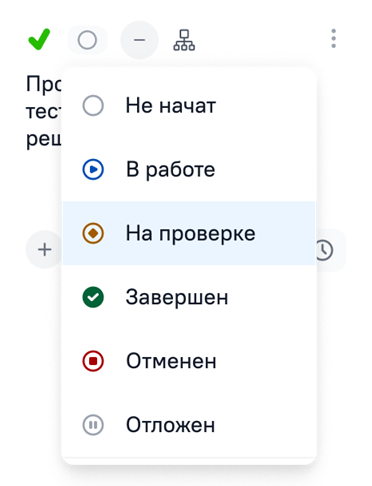The width and height of the screenshot is (372, 486).
Task: Select the 'Не начат' status
Action: click(x=189, y=106)
